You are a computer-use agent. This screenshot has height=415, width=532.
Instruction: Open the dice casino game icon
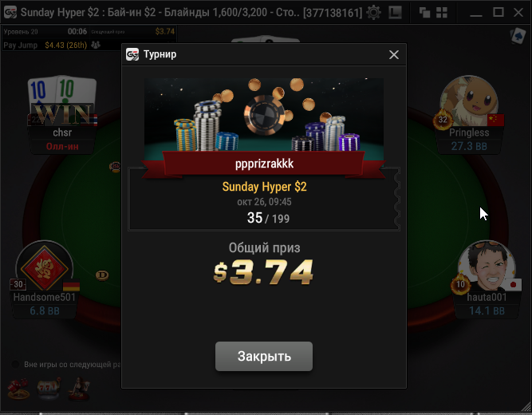tap(18, 389)
